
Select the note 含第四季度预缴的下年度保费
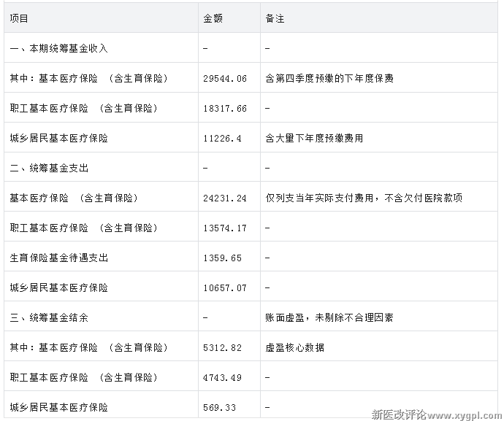[x=329, y=78]
